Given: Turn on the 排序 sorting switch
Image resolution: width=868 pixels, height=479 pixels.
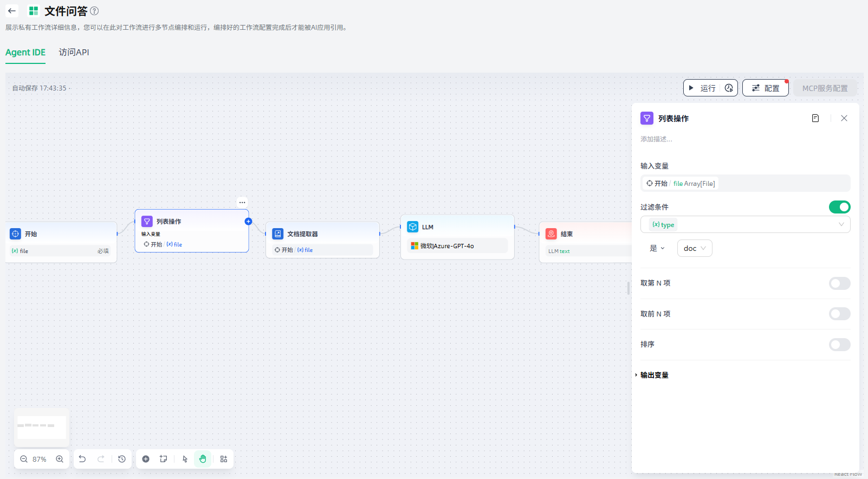Looking at the screenshot, I should click(839, 345).
